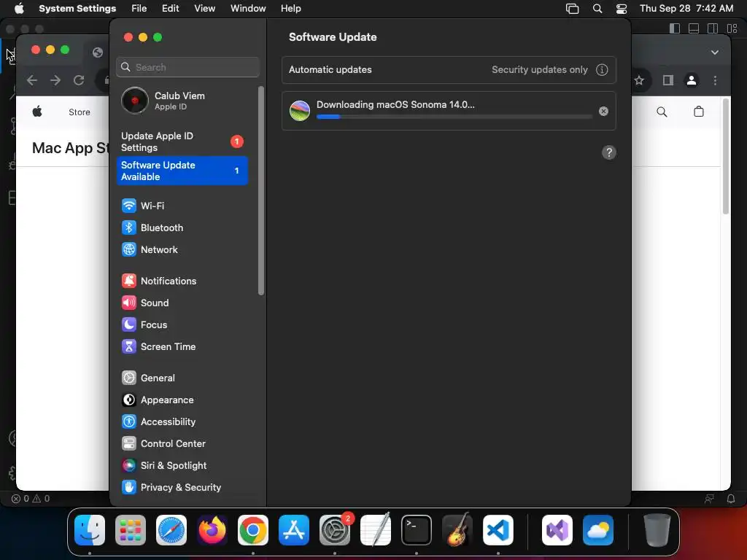Click the settings sidebar scrollbar
The width and height of the screenshot is (747, 560).
click(261, 190)
